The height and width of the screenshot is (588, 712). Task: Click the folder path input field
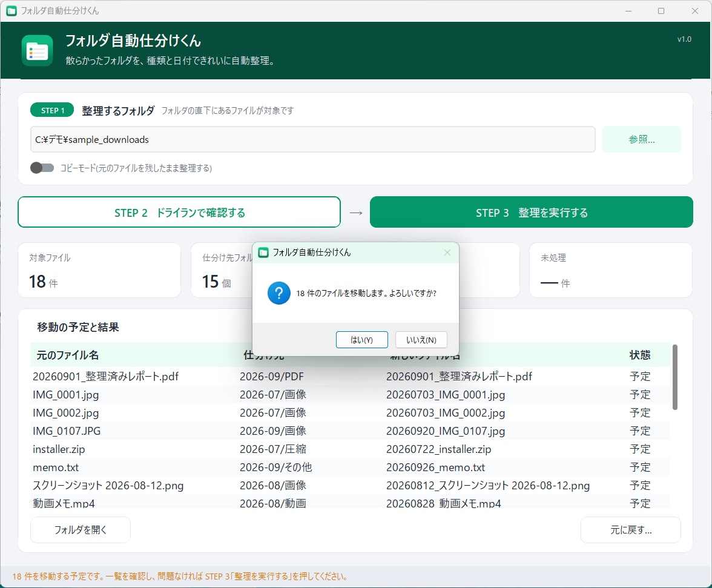(313, 139)
